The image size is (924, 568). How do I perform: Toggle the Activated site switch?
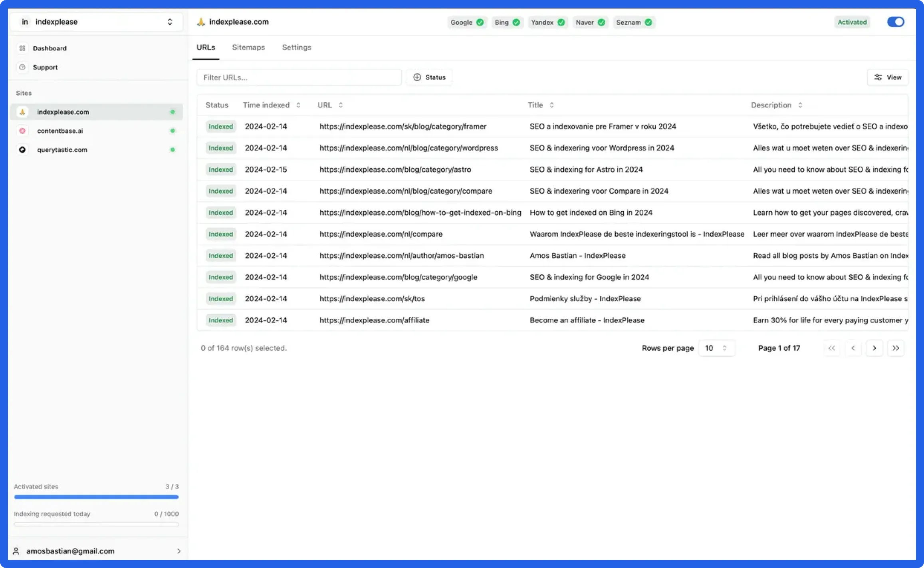pyautogui.click(x=896, y=22)
